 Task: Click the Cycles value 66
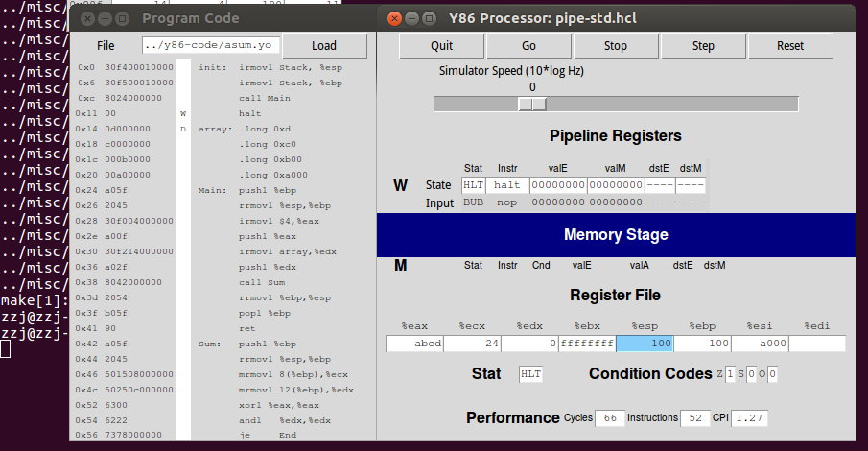[610, 418]
